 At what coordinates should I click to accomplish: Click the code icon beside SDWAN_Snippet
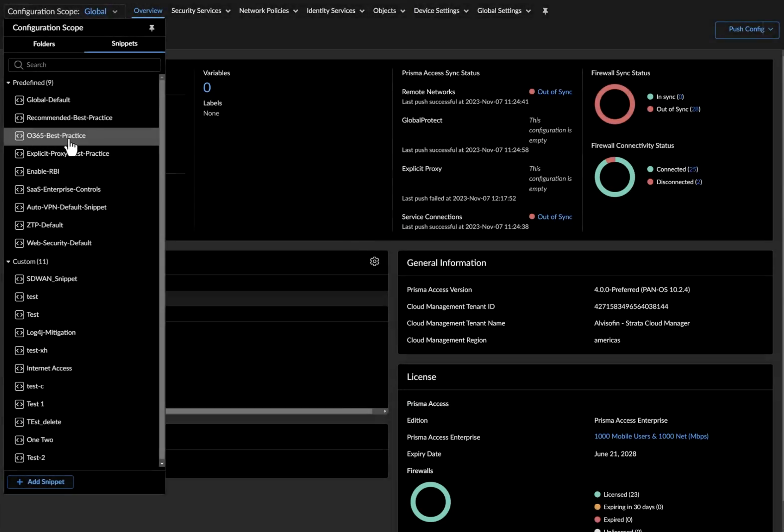click(x=19, y=279)
